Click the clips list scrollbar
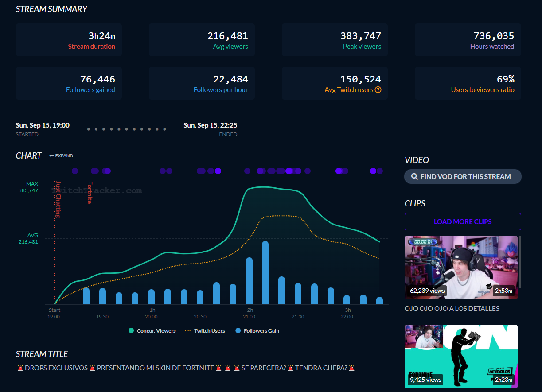 [519, 261]
